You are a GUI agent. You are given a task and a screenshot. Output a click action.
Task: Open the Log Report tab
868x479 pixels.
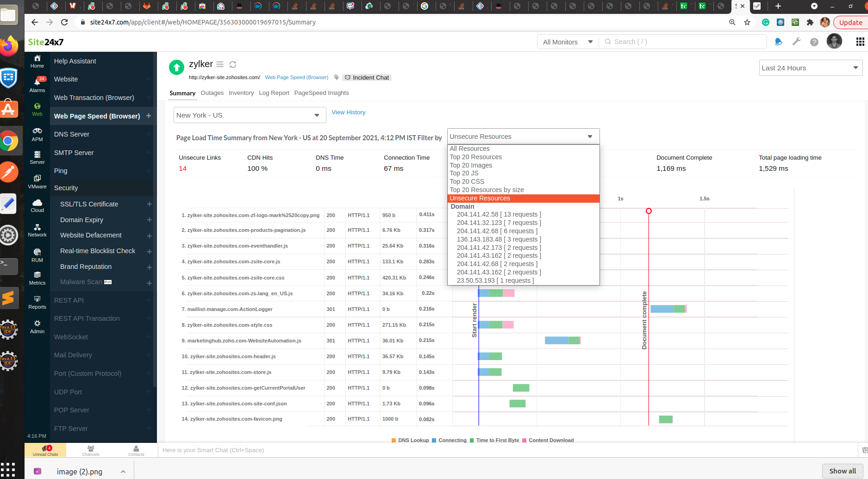[274, 93]
